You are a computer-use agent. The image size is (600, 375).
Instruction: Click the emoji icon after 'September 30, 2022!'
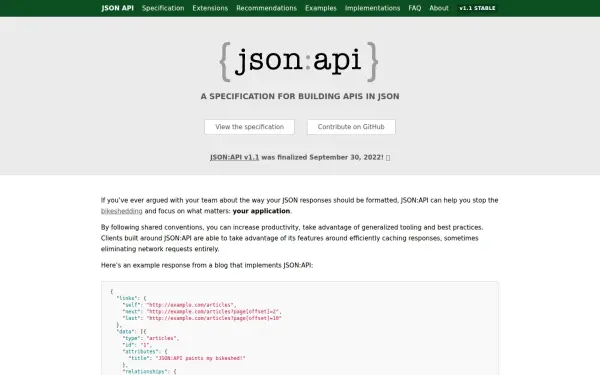(x=388, y=158)
